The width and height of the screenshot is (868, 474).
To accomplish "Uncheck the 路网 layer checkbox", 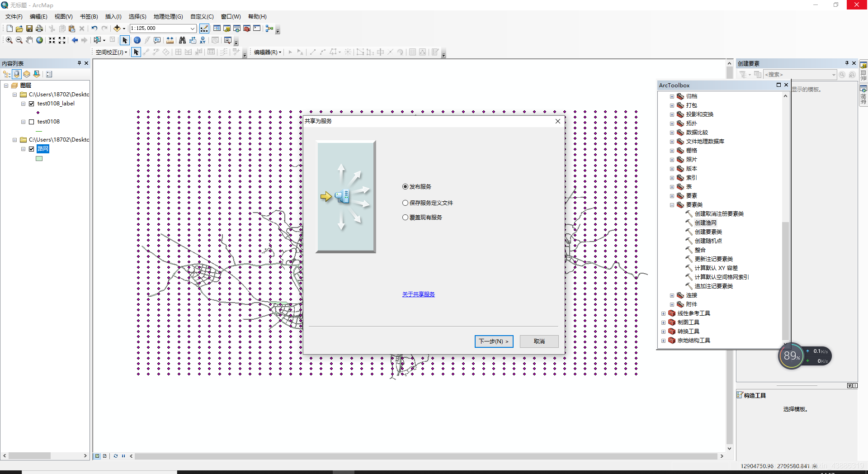I will (32, 149).
